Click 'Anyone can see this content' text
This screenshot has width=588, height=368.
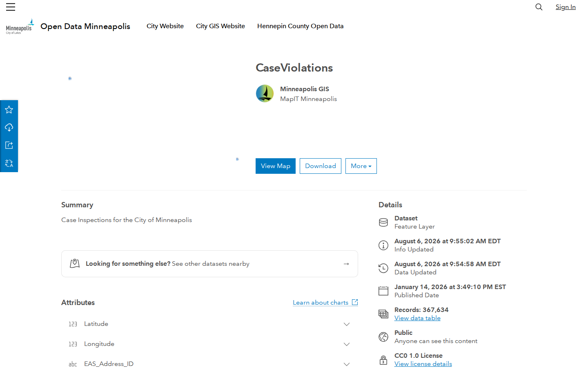(436, 341)
